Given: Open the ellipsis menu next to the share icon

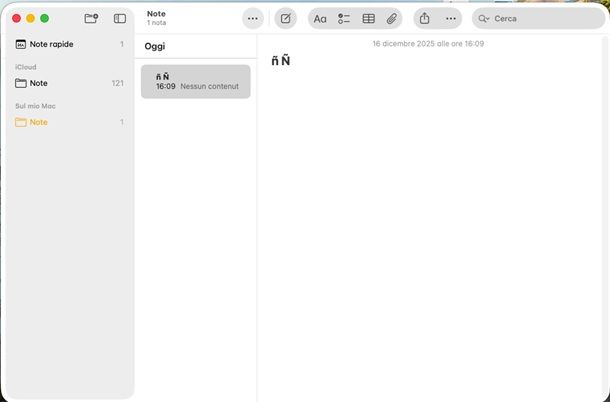Looking at the screenshot, I should 450,18.
